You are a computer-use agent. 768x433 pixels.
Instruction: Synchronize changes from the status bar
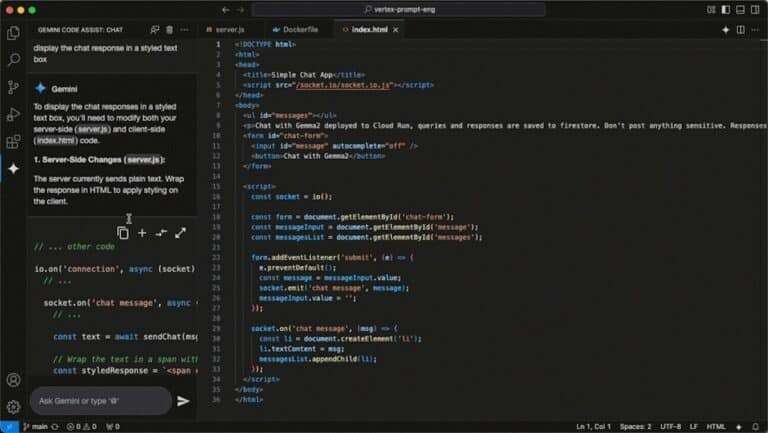pyautogui.click(x=55, y=427)
